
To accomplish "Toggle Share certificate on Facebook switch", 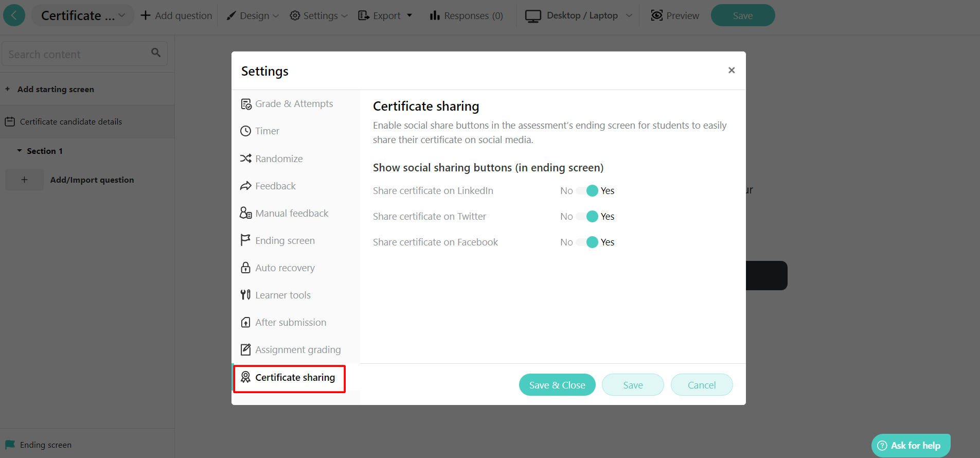I will (x=587, y=242).
